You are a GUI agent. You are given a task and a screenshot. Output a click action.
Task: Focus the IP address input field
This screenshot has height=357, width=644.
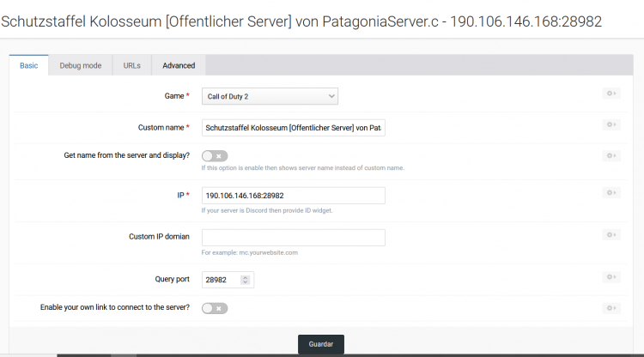(x=293, y=196)
